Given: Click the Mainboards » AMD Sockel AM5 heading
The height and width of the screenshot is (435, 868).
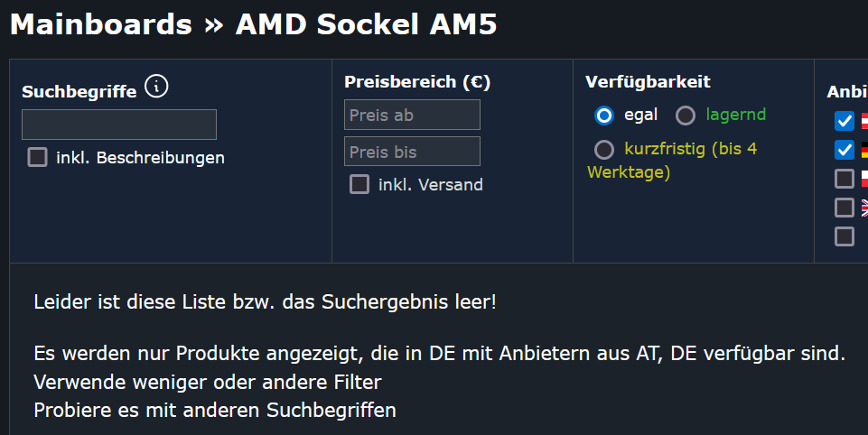Looking at the screenshot, I should (x=254, y=24).
